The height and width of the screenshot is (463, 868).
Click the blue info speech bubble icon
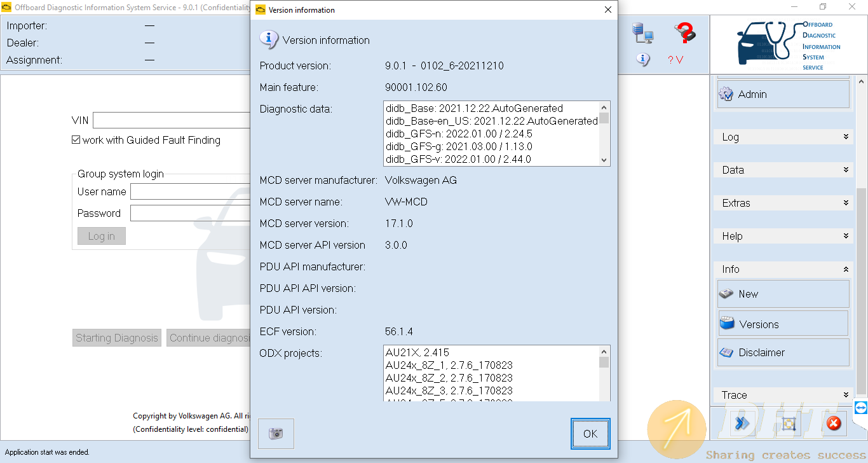[x=643, y=60]
